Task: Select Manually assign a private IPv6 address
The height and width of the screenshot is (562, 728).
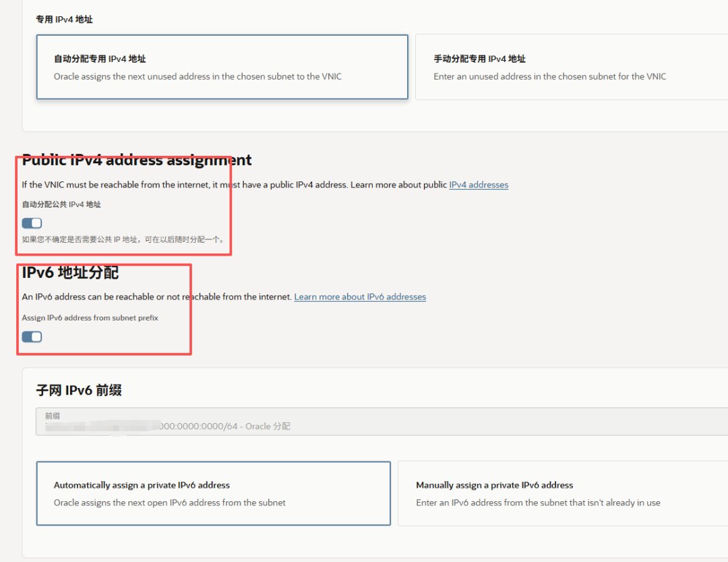Action: (563, 493)
